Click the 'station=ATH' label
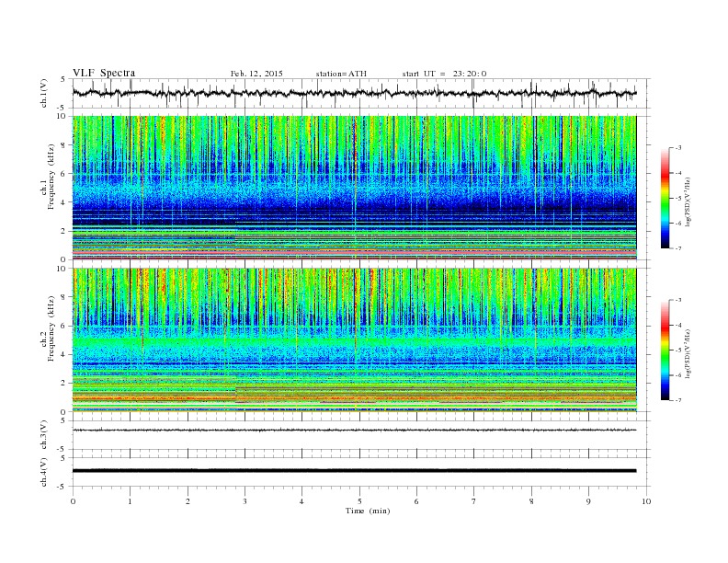This screenshot has width=728, height=563. [341, 74]
